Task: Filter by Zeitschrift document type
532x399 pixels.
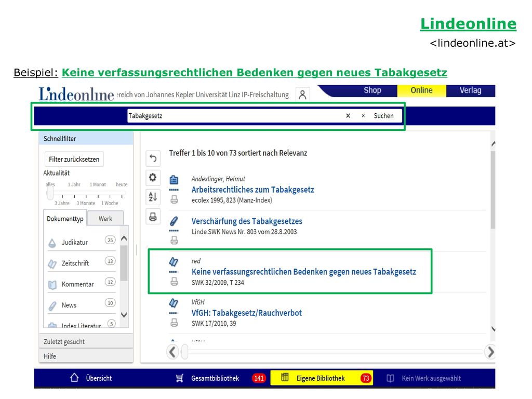Action: (75, 263)
